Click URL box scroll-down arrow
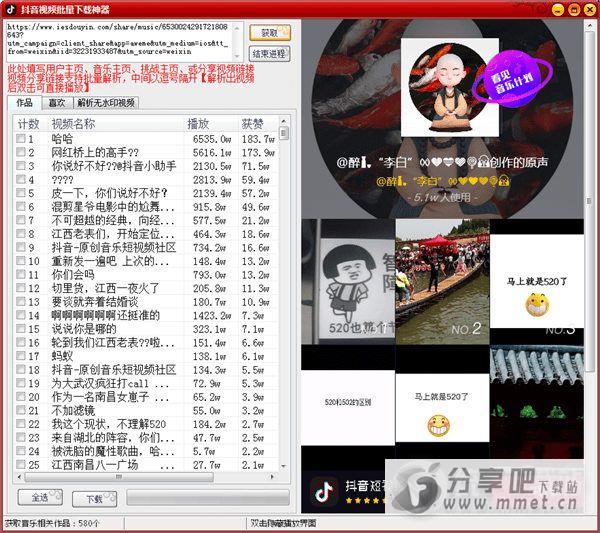The height and width of the screenshot is (533, 600). [x=237, y=56]
